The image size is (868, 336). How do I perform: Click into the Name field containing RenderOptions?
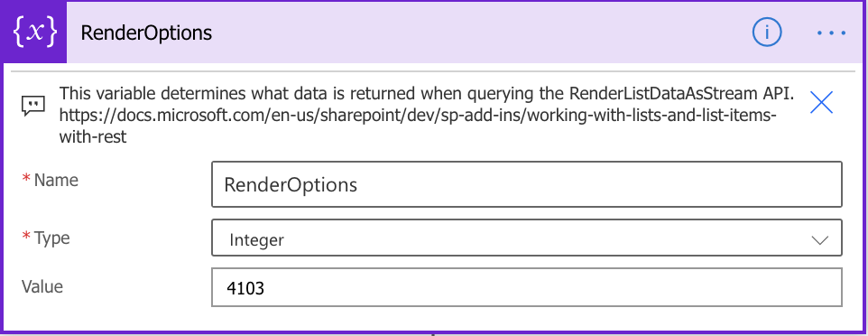(x=526, y=184)
